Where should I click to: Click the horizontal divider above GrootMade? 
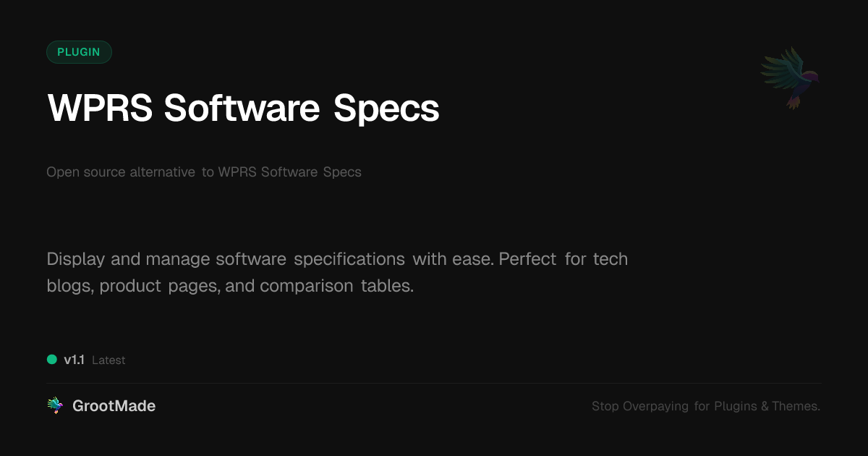434,383
